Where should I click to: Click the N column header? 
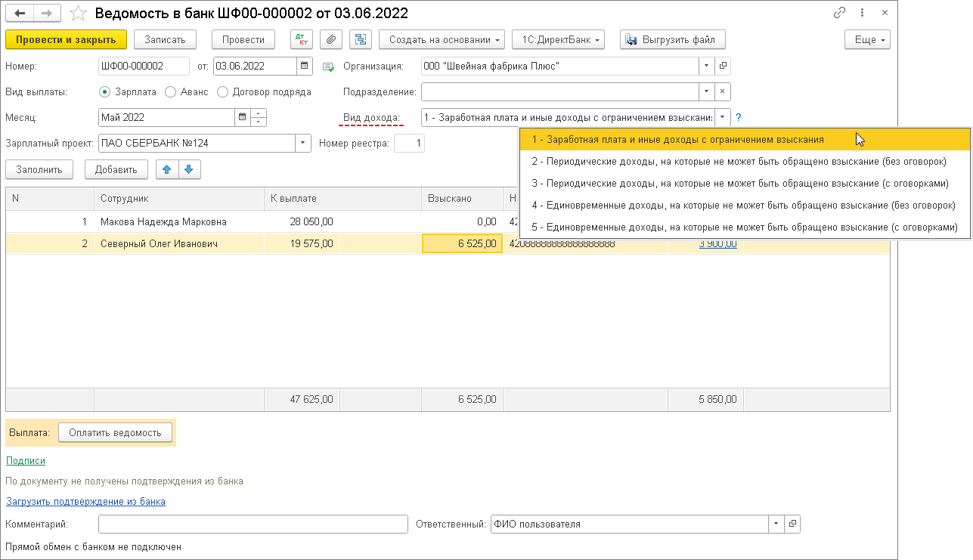click(50, 199)
